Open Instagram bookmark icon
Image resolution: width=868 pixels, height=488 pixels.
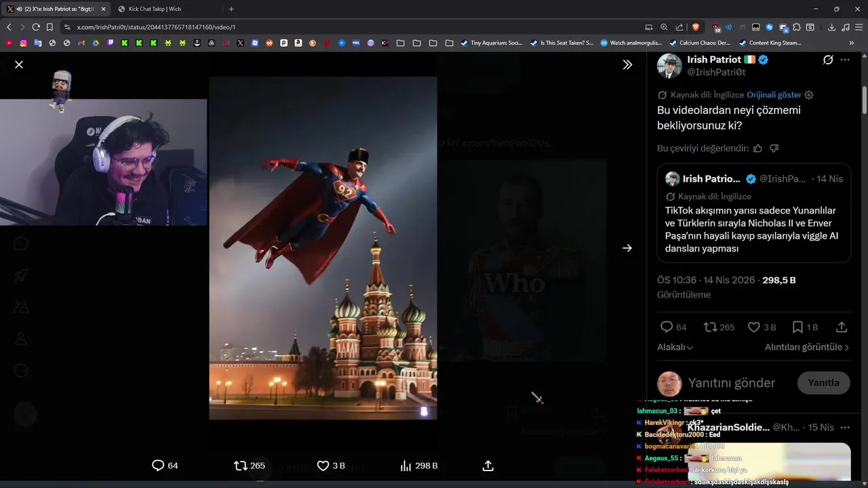pos(23,43)
